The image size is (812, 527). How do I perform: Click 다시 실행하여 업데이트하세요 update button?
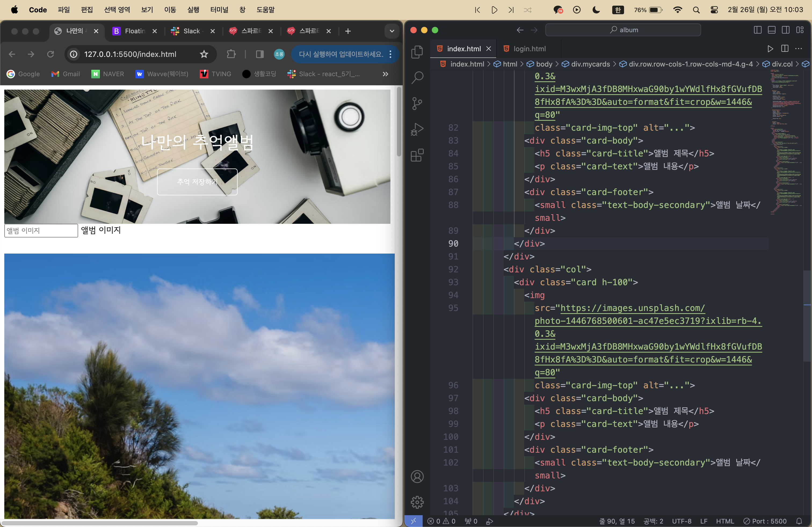point(341,54)
